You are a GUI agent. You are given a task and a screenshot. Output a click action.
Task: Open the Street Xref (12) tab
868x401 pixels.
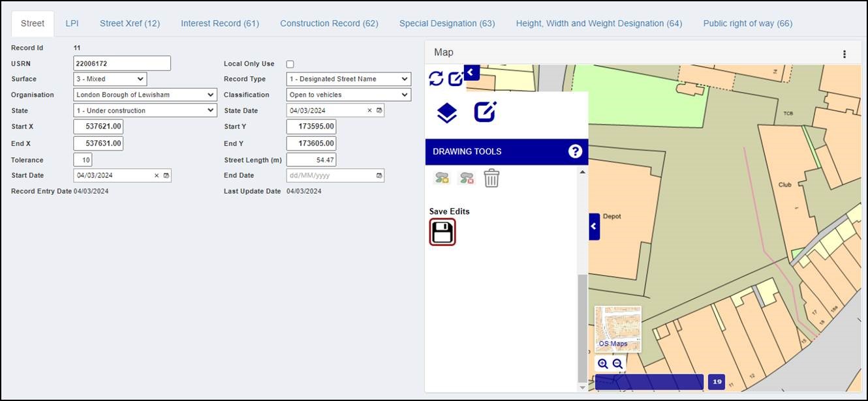(130, 23)
